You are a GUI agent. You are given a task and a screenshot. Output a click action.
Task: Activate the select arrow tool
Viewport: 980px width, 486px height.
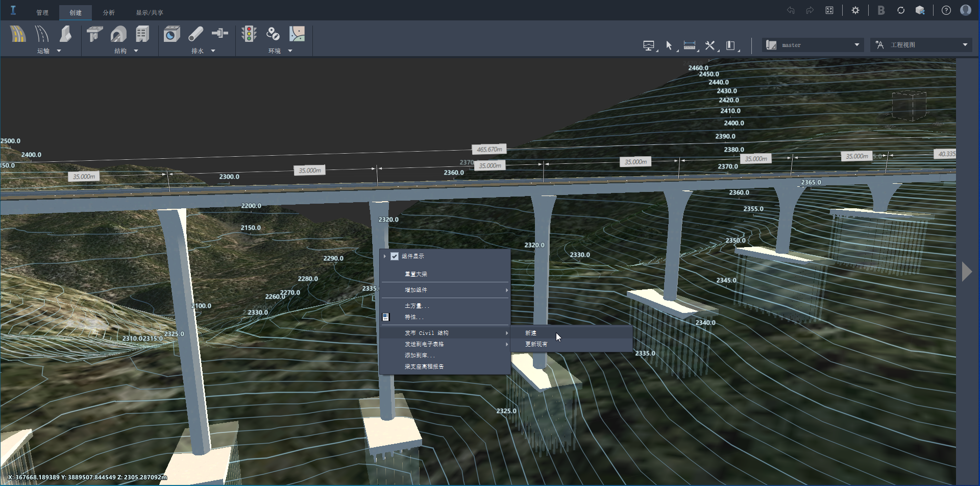point(669,45)
